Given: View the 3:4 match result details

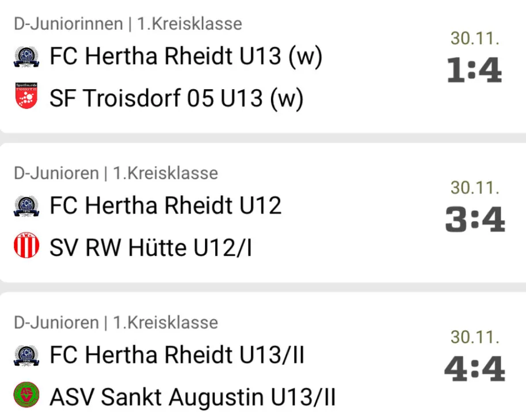Looking at the screenshot, I should click(475, 219).
